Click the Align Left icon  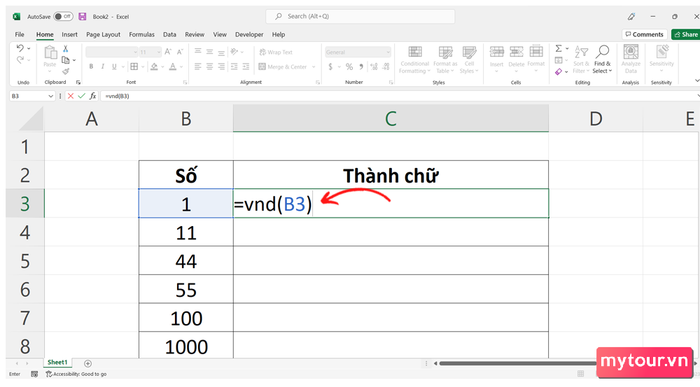[x=198, y=67]
